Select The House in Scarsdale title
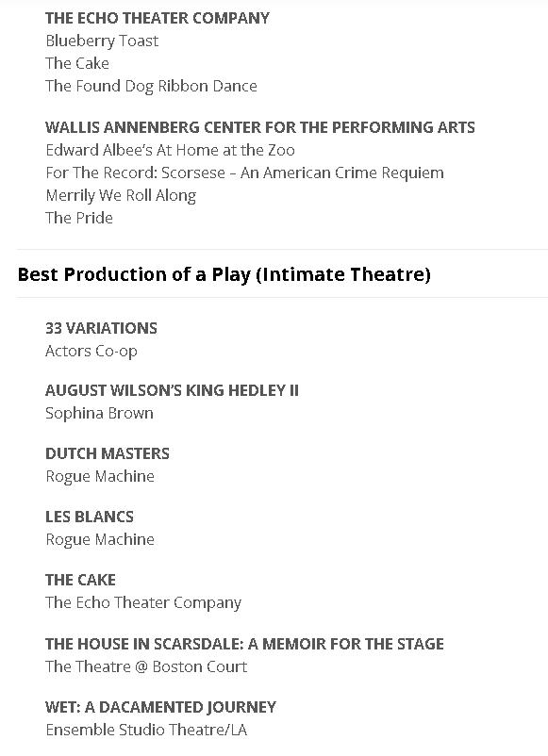Image resolution: width=548 pixels, height=756 pixels. 244,644
